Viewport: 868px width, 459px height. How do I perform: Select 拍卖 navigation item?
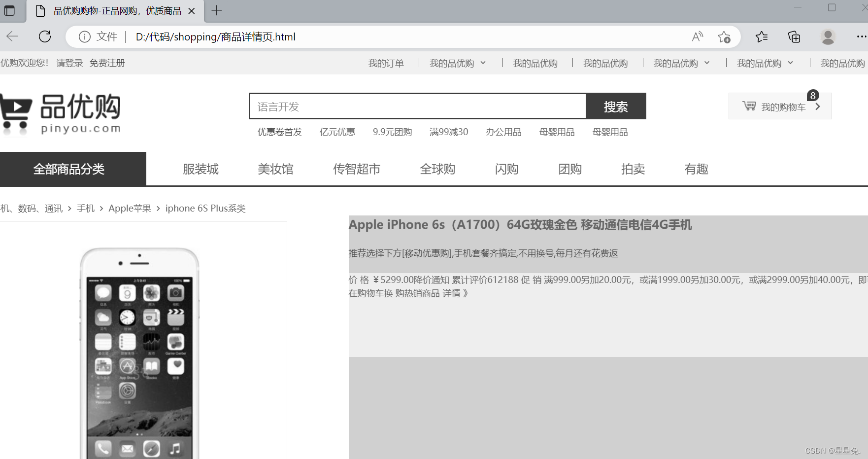[x=633, y=169]
